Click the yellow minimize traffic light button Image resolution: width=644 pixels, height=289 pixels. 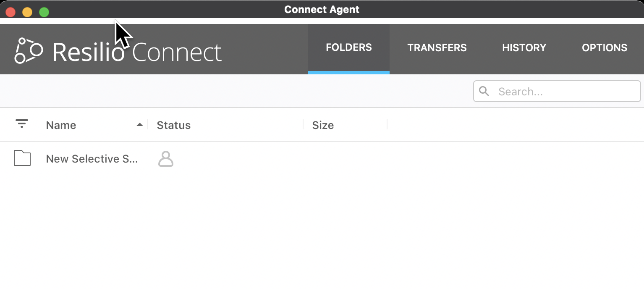coord(27,12)
